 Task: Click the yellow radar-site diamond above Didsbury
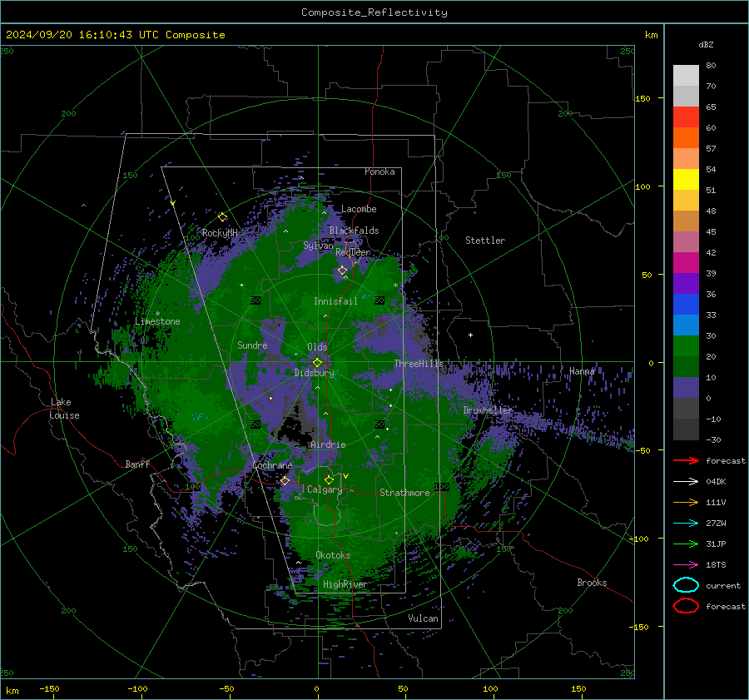tap(318, 363)
